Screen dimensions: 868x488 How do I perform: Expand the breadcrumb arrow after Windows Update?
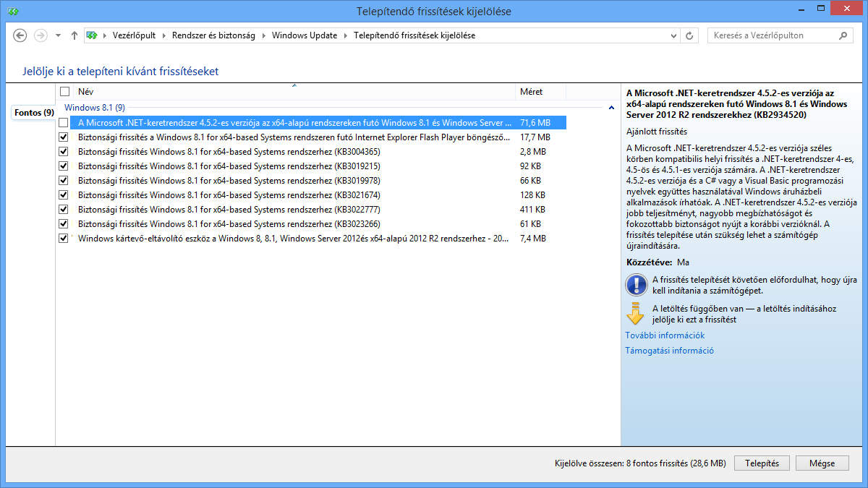(345, 35)
